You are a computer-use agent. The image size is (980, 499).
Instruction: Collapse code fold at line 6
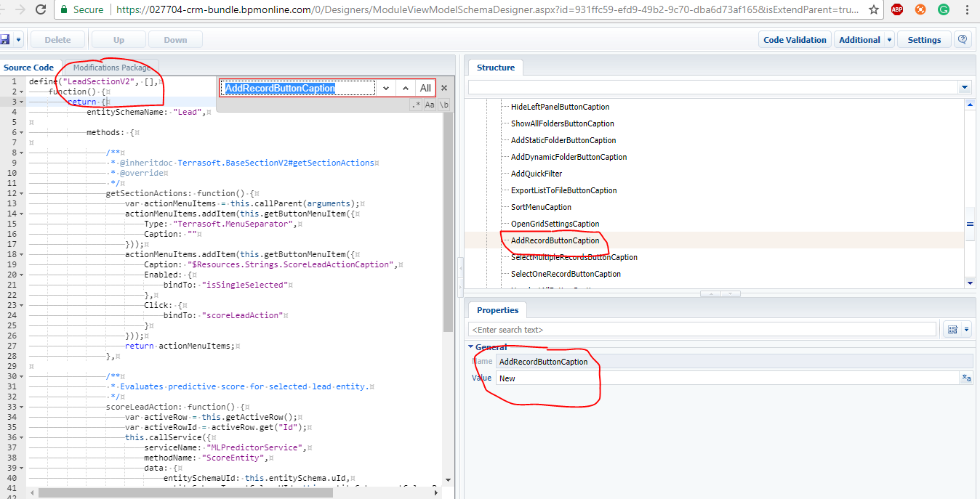[22, 132]
